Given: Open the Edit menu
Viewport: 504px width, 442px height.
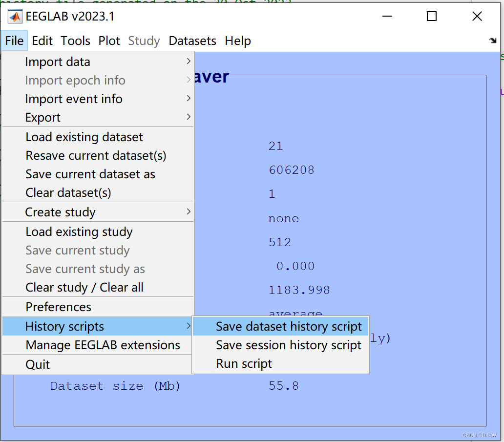Looking at the screenshot, I should 42,41.
